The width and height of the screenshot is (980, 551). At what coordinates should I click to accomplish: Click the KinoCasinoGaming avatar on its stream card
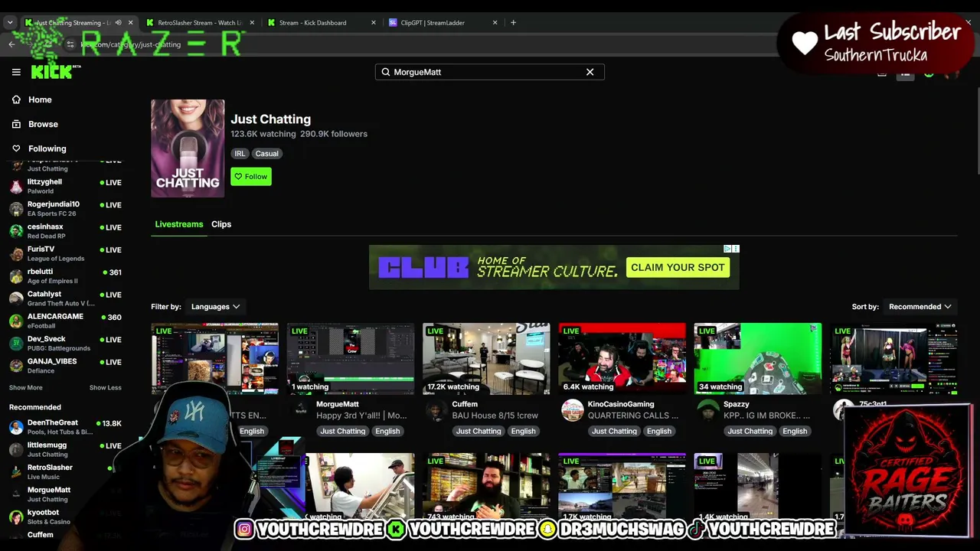point(573,410)
